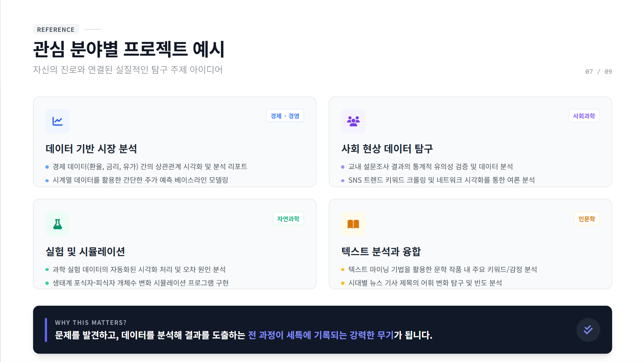Click the main heading 관심 분야별 프로젝트 예시

pos(129,49)
